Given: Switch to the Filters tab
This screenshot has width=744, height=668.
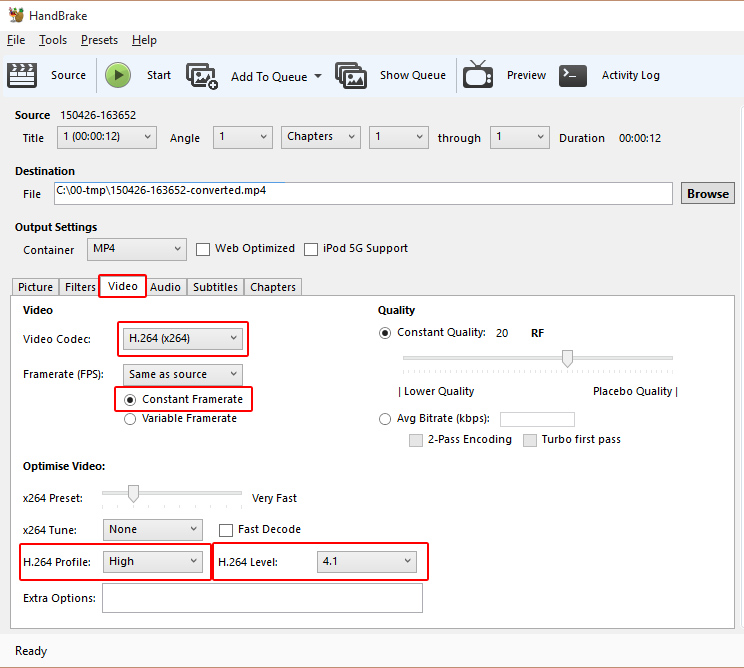Looking at the screenshot, I should coord(80,287).
